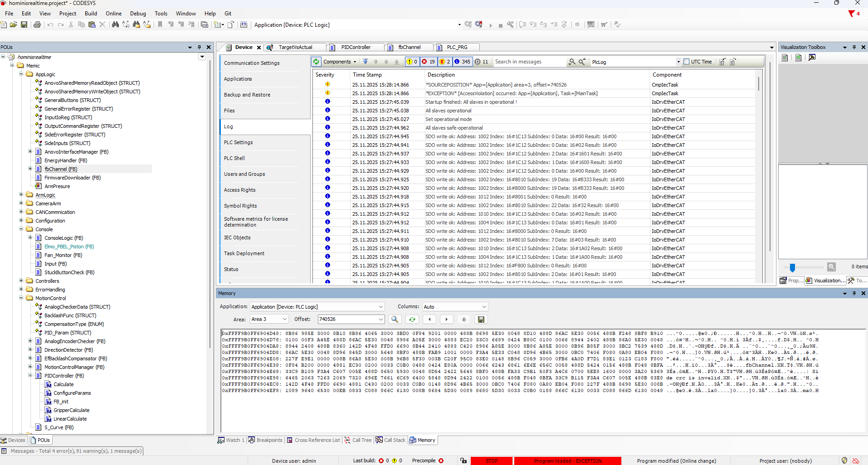868x465 pixels.
Task: Click the Logout icon in the toolbar
Action: [x=479, y=25]
